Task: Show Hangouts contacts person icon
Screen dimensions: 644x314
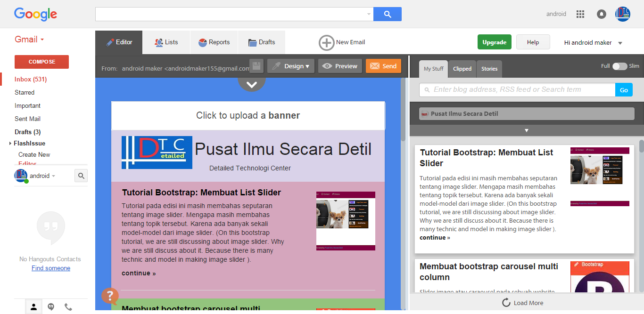Action: (33, 307)
